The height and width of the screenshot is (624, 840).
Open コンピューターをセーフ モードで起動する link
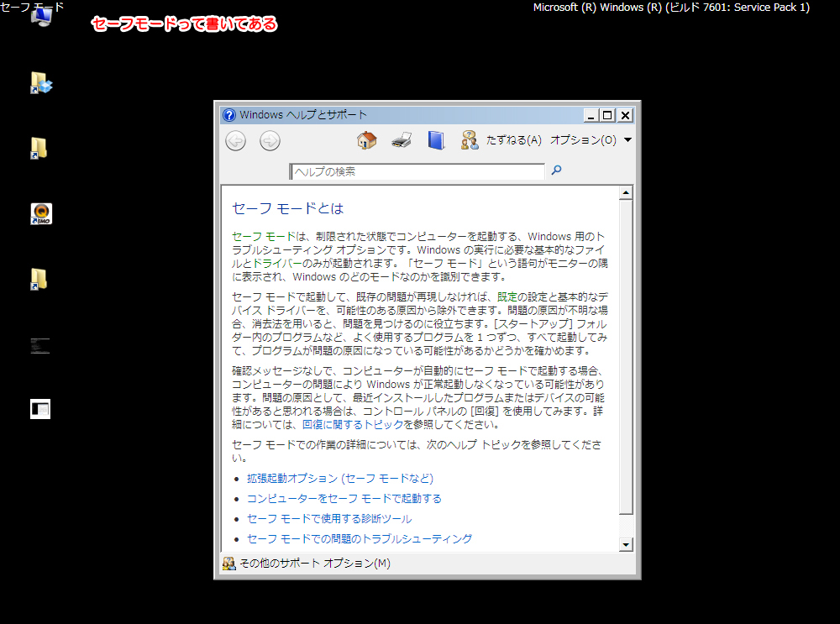click(344, 499)
